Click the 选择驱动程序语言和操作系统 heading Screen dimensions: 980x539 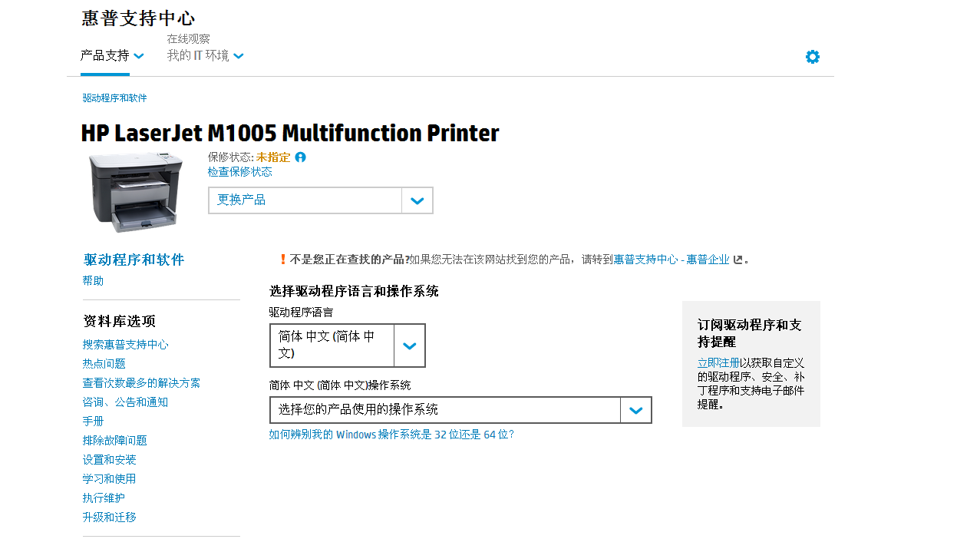click(x=354, y=292)
